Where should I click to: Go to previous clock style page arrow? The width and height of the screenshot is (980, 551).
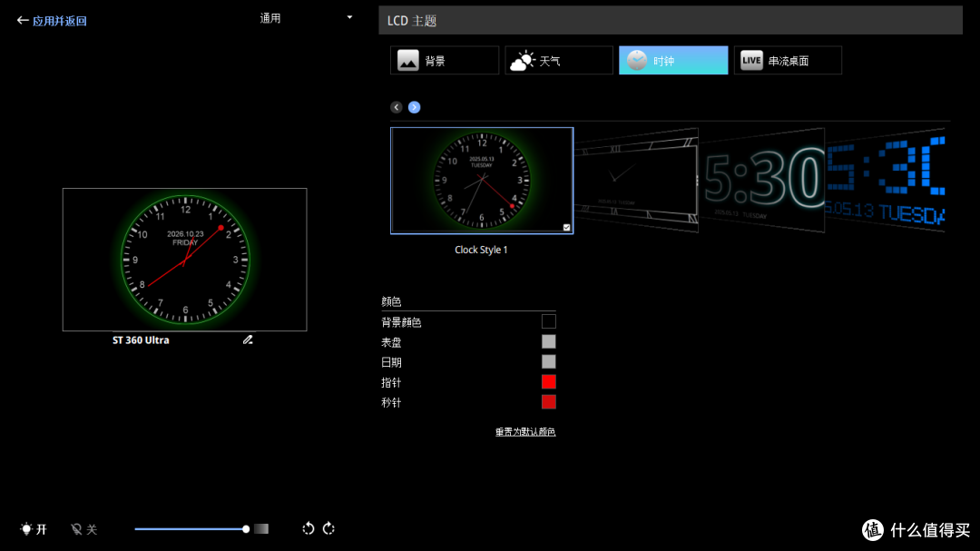397,108
